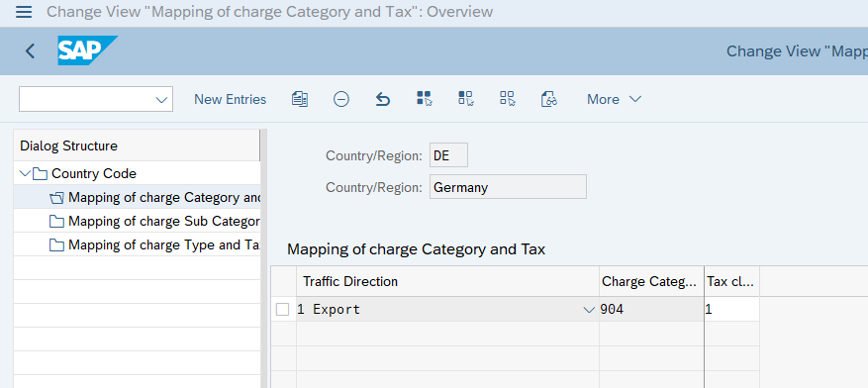Click the Select All icon

424,99
